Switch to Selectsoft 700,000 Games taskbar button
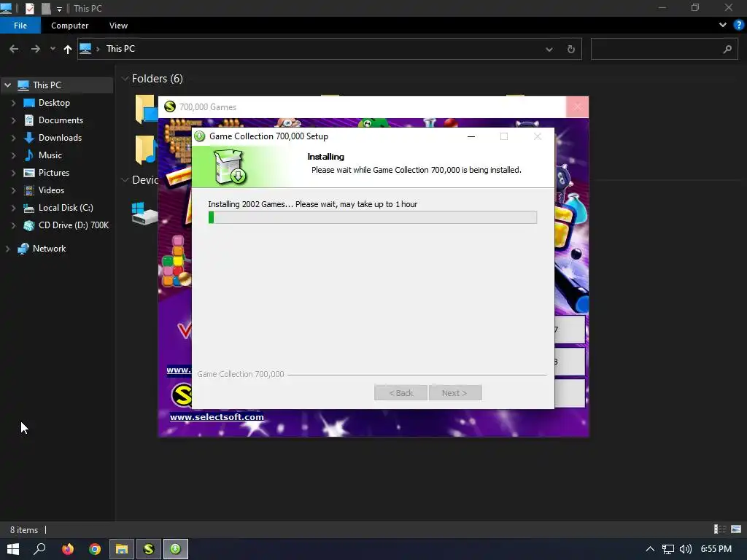747x560 pixels. pyautogui.click(x=149, y=549)
